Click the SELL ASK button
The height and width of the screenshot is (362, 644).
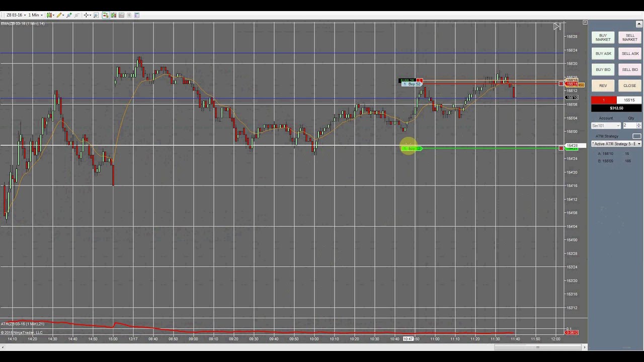pyautogui.click(x=629, y=54)
